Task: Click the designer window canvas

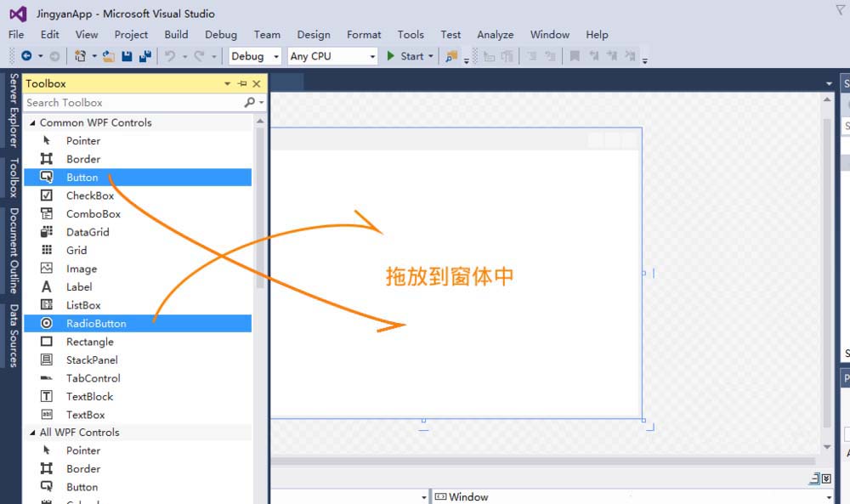Action: coord(456,273)
